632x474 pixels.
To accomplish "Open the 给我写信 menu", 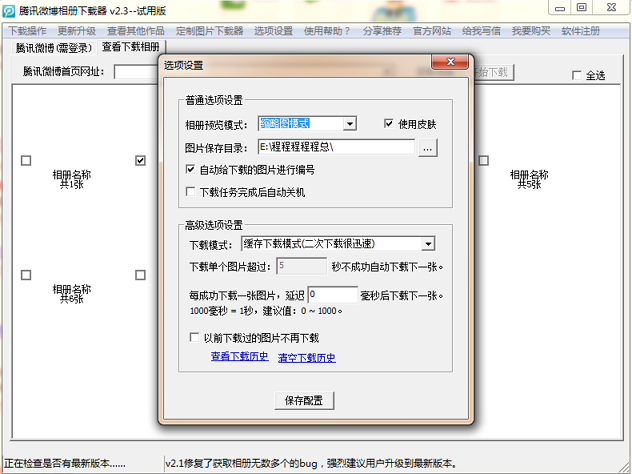I will 481,31.
